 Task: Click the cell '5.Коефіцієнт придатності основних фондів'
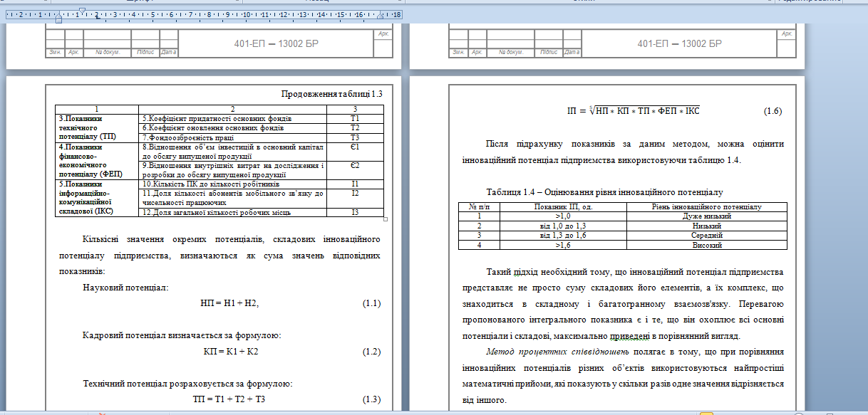point(233,118)
